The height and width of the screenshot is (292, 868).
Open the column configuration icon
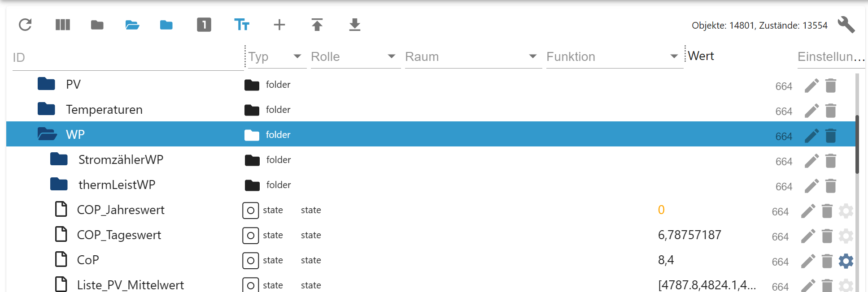pos(63,25)
